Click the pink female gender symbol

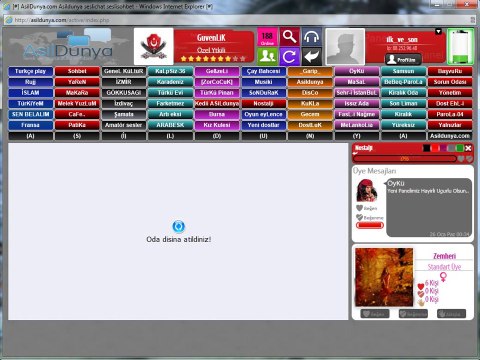click(443, 277)
